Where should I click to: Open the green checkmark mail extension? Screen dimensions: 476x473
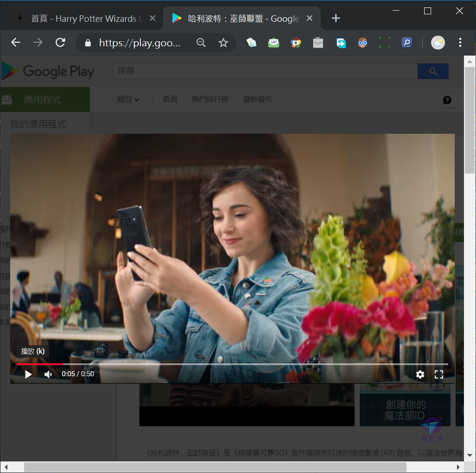[273, 42]
